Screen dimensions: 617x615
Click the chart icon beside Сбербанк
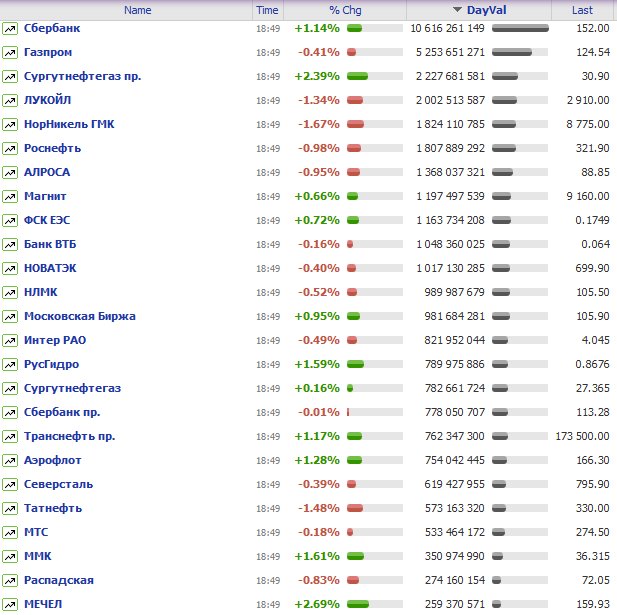(10, 28)
